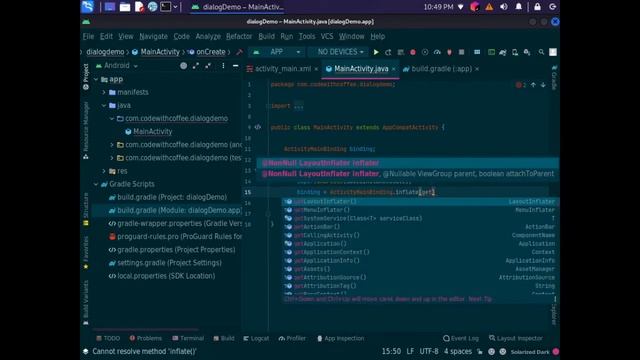Open Favorites side tool window

(x=86, y=252)
